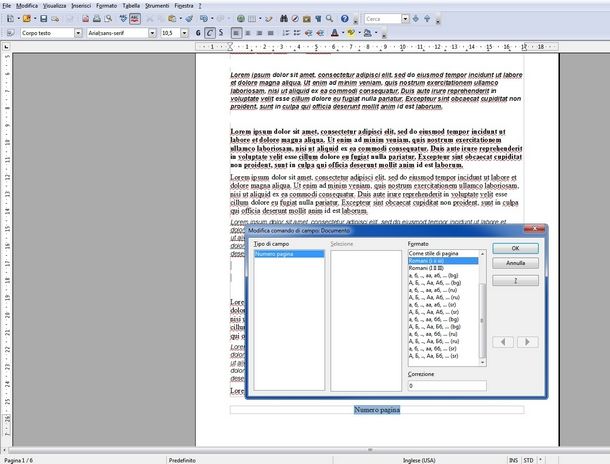Click the Zoom magnifier icon
Image resolution: width=610 pixels, height=464 pixels.
point(330,18)
